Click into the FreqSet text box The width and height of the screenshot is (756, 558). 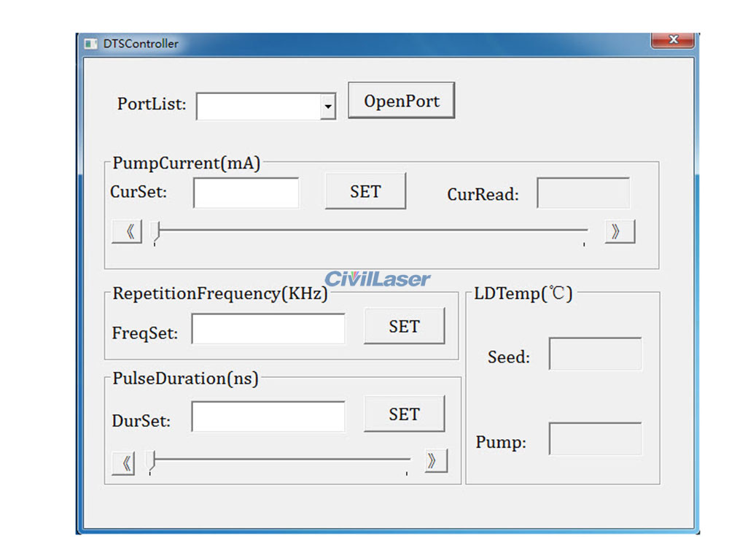tap(268, 329)
